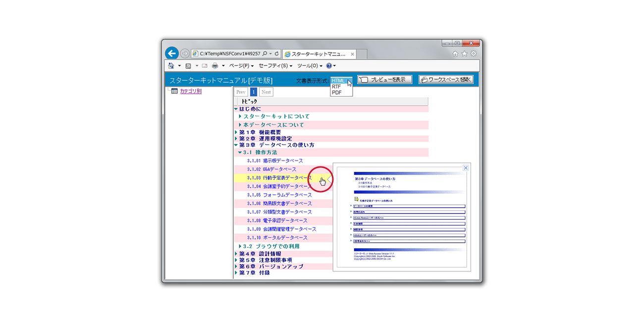Select PDF as the 文書表示形式
The width and height of the screenshot is (644, 322).
click(338, 92)
